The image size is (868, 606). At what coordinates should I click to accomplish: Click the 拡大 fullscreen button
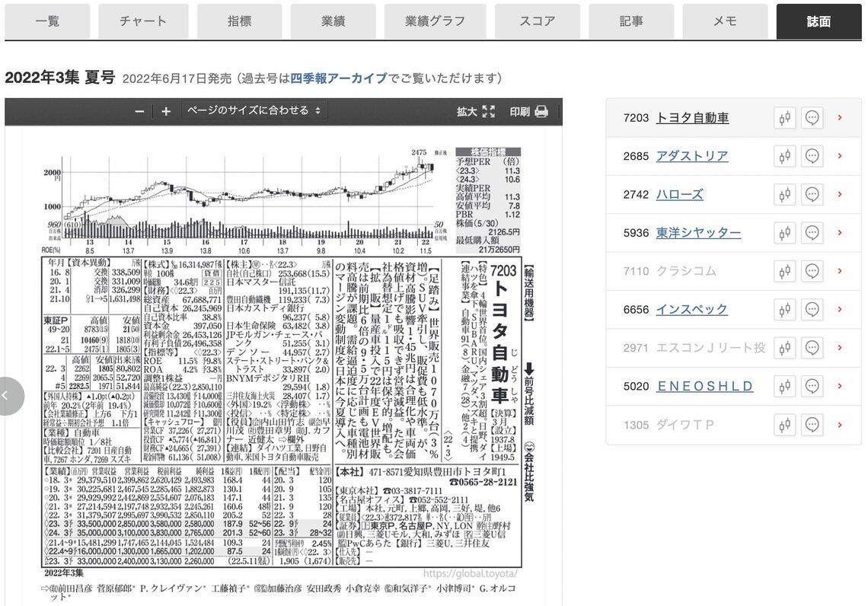pyautogui.click(x=476, y=111)
